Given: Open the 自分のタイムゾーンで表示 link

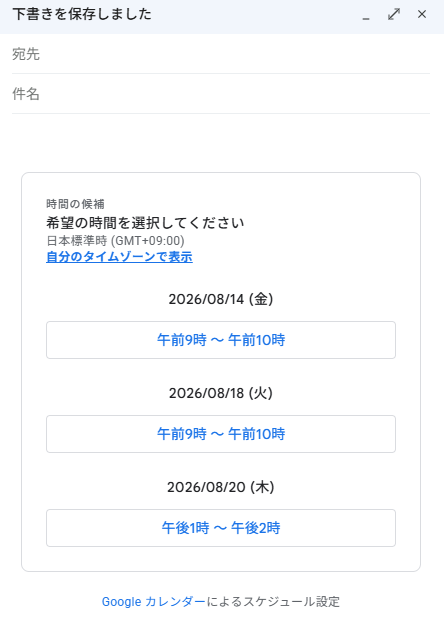Looking at the screenshot, I should tap(119, 257).
